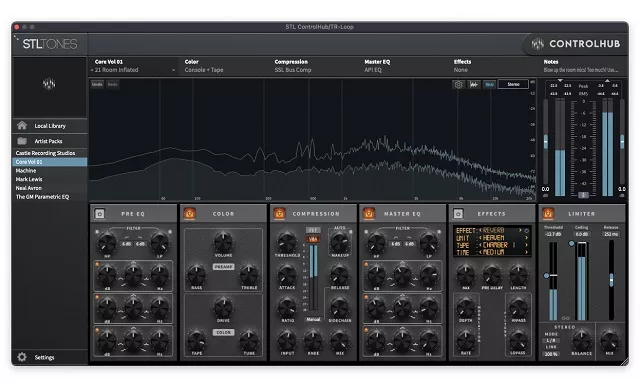
Task: Toggle the Limiter section power button
Action: 548,213
